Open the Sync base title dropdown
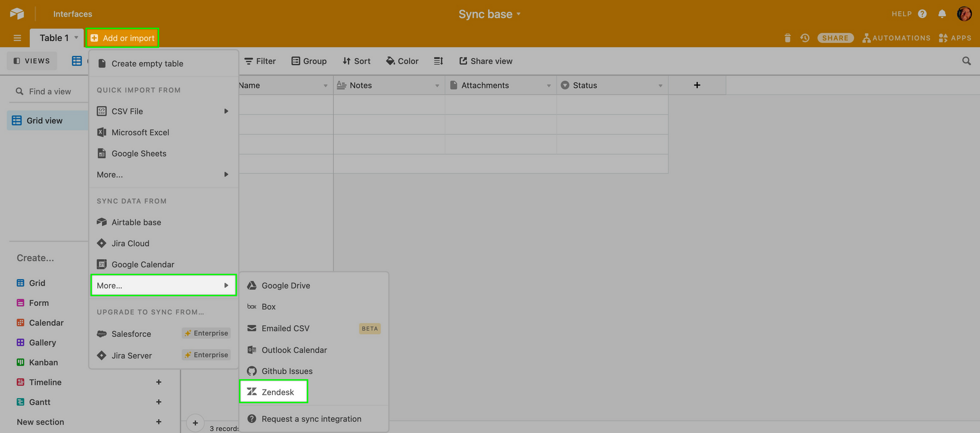980x433 pixels. click(490, 14)
